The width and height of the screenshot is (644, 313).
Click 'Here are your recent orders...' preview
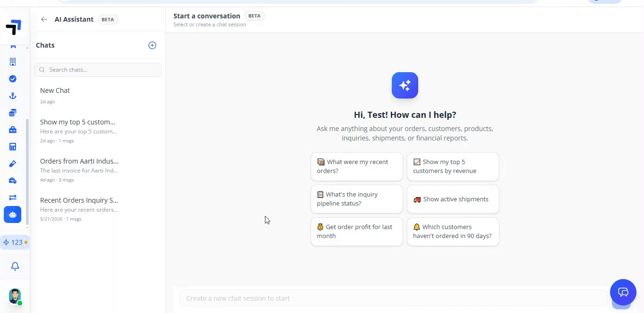(79, 210)
